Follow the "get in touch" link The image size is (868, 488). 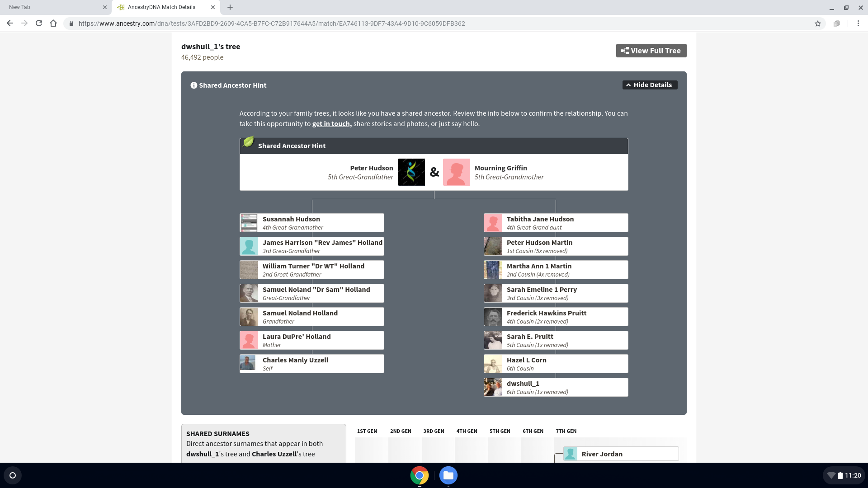coord(332,124)
